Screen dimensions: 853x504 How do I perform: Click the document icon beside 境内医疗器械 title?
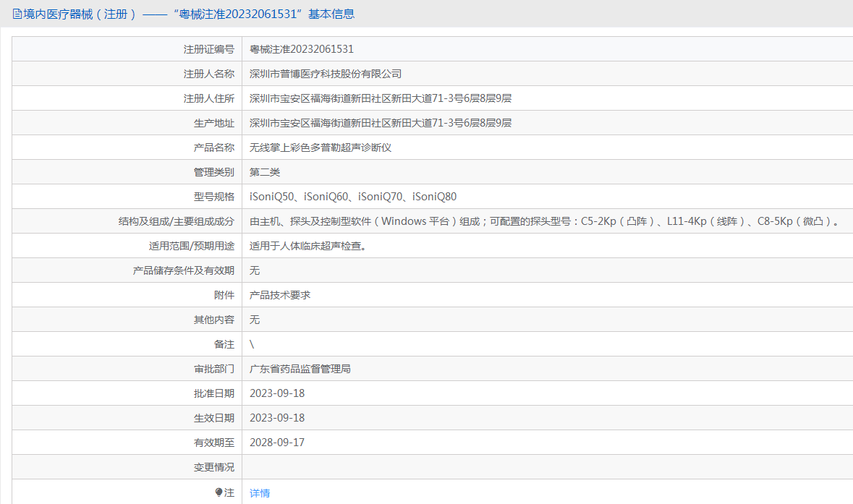17,14
